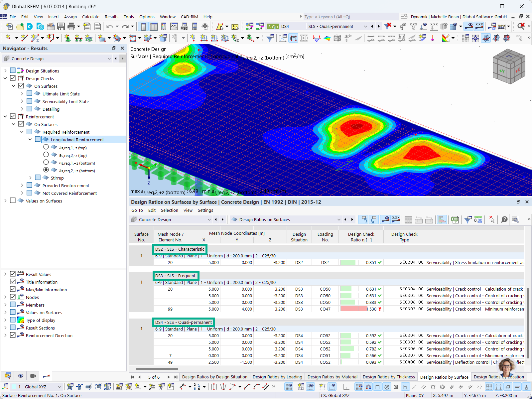The image size is (532, 399).
Task: Click the Undo icon
Action: pos(109,27)
